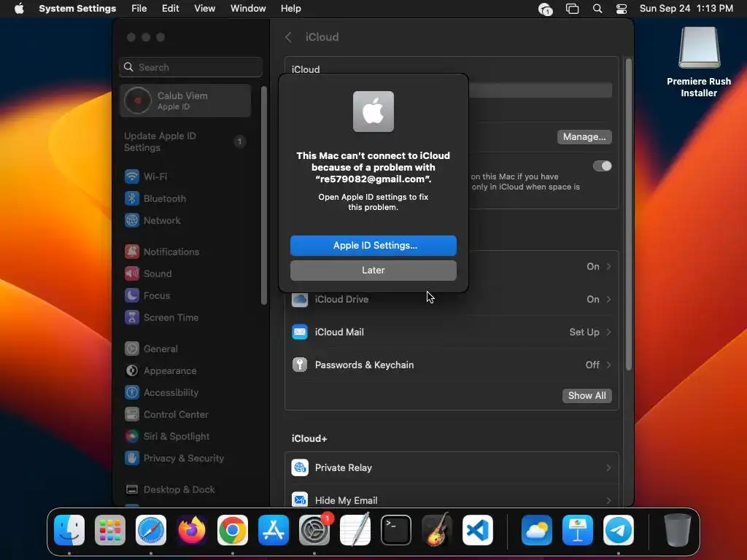Launch Firefox from the Dock
Screen dimensions: 747x560
pos(192,530)
